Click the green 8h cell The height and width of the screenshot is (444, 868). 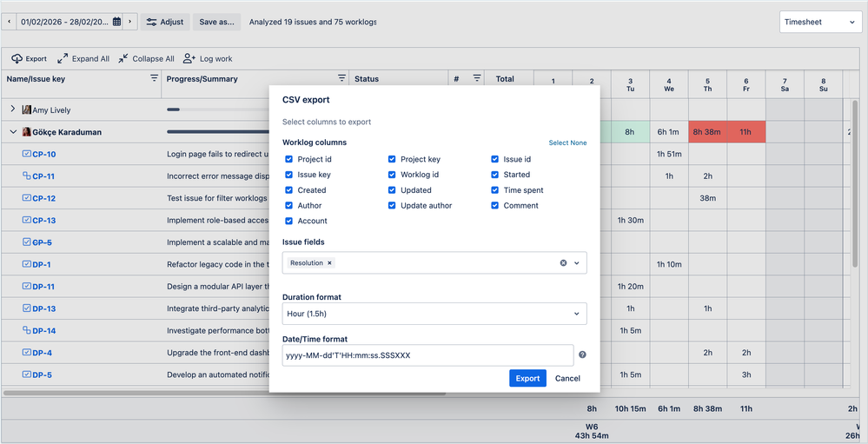[630, 132]
